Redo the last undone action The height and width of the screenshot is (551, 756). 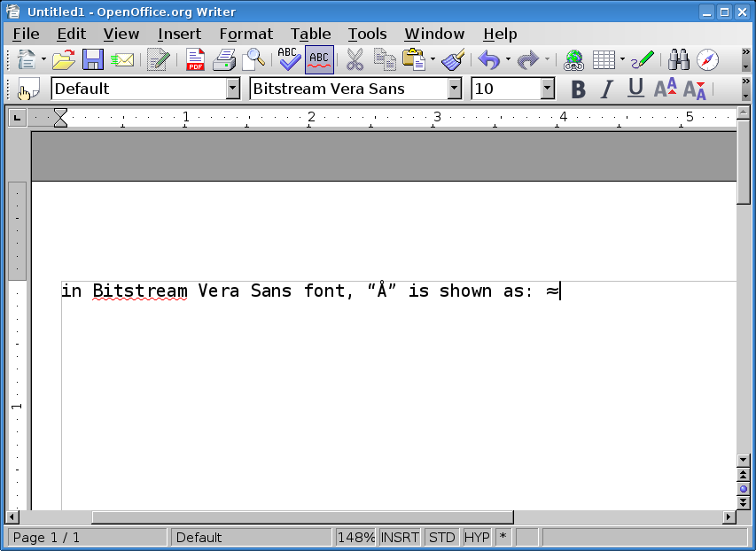[528, 60]
